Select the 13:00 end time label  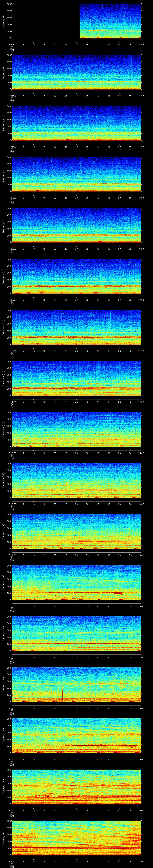pos(141,453)
